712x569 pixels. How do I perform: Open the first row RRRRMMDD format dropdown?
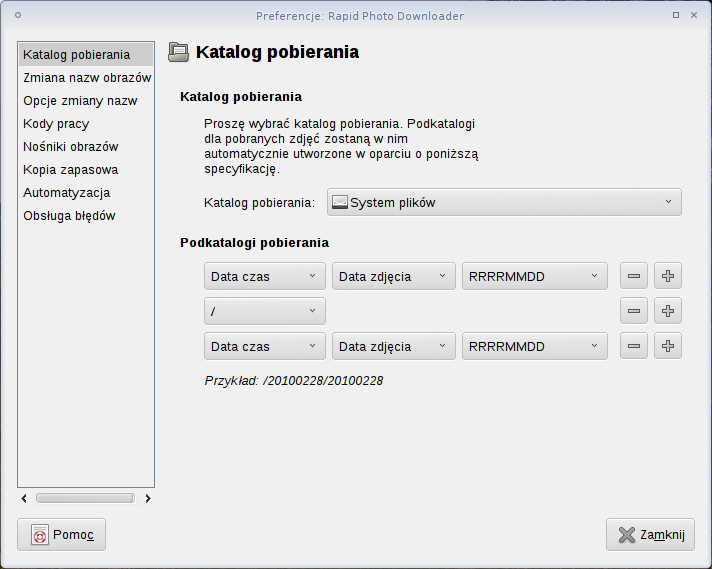pyautogui.click(x=534, y=276)
